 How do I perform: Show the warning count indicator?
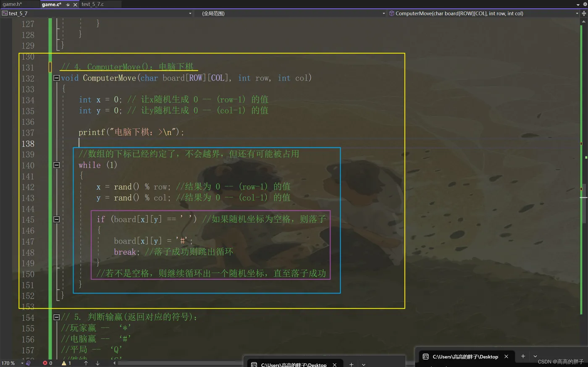[x=66, y=363]
